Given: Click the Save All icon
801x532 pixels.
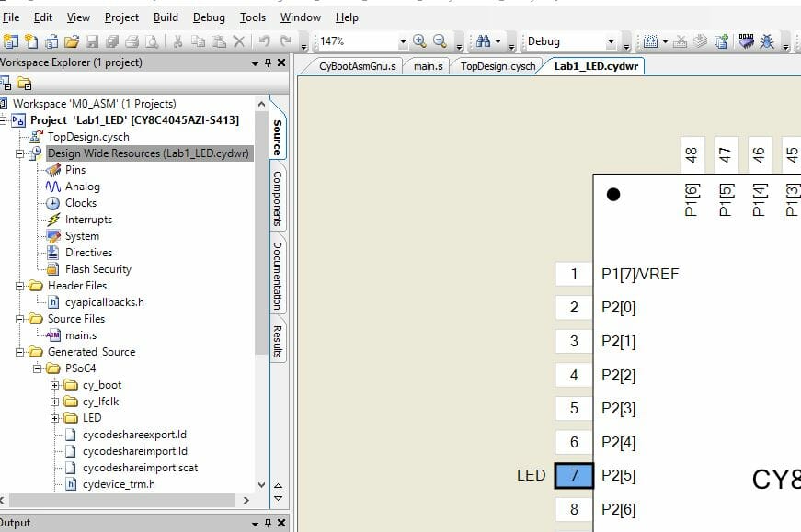Looking at the screenshot, I should [x=112, y=41].
